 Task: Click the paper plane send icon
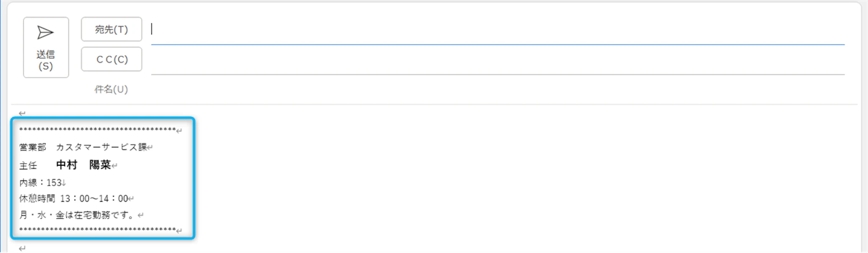pos(45,33)
